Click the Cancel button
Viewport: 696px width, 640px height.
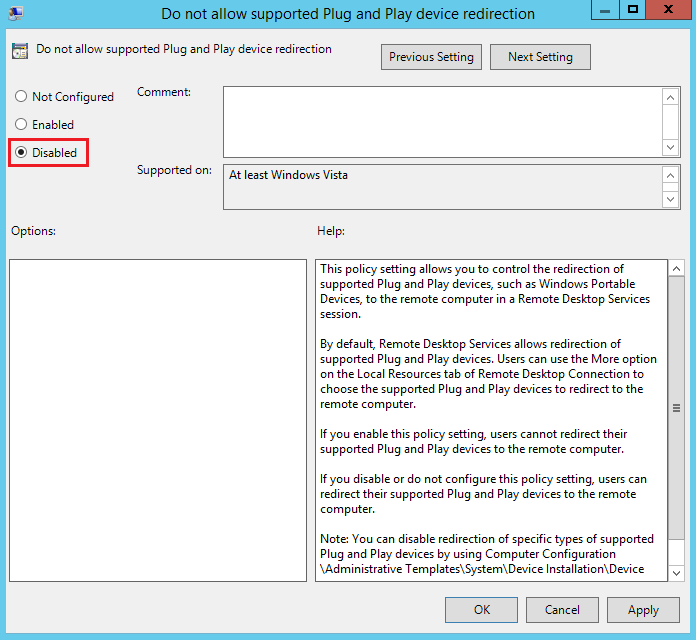(x=562, y=610)
